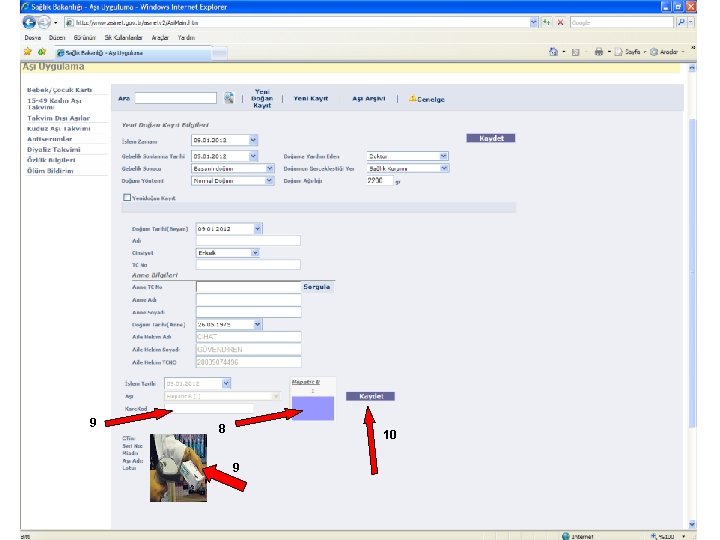Open the Yeni Kayıt link
This screenshot has width=720, height=540.
[311, 98]
